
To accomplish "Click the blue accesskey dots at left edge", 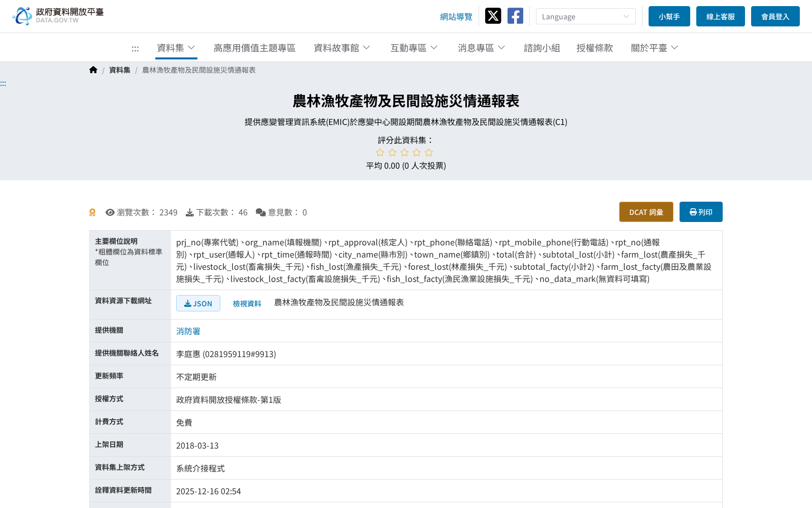I will point(3,83).
